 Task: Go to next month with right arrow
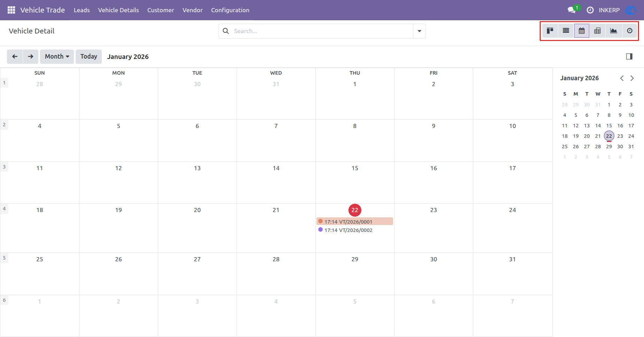pos(31,57)
